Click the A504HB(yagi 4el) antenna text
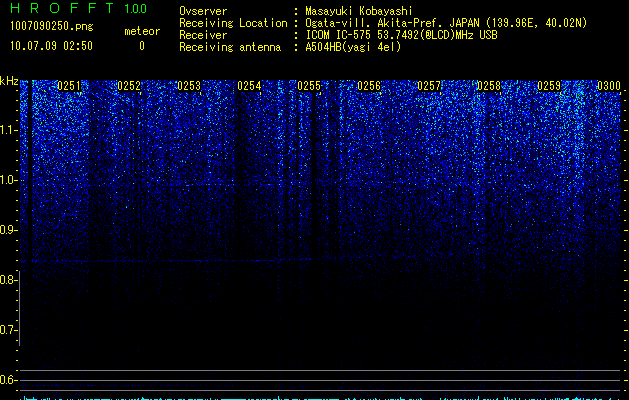Image resolution: width=629 pixels, height=400 pixels. pos(353,47)
